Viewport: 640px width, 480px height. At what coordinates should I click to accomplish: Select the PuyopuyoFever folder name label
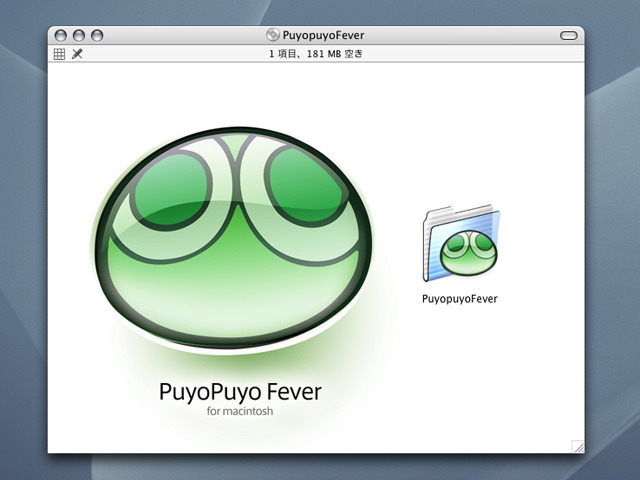pyautogui.click(x=460, y=299)
